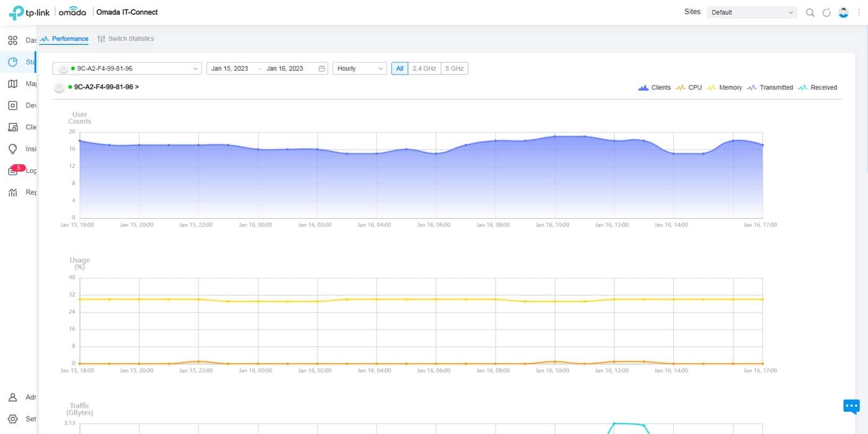The image size is (868, 434).
Task: Open the Map icon in the sidebar
Action: click(12, 84)
